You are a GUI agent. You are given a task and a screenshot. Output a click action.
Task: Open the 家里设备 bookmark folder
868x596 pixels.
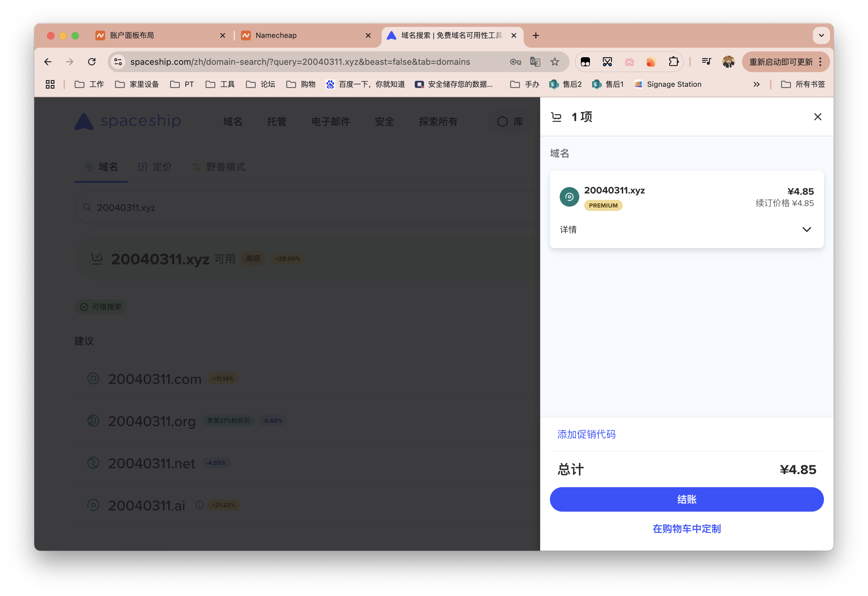pyautogui.click(x=137, y=84)
